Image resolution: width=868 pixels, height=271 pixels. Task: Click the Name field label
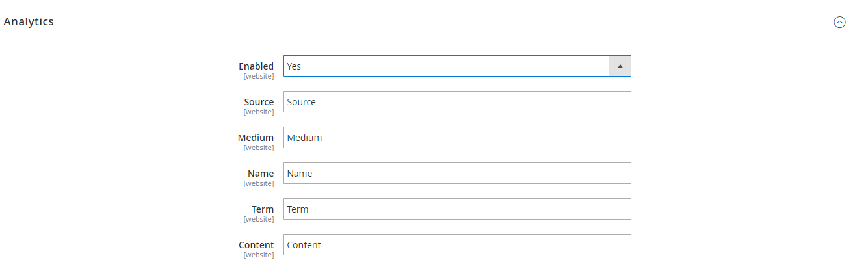[x=261, y=174]
